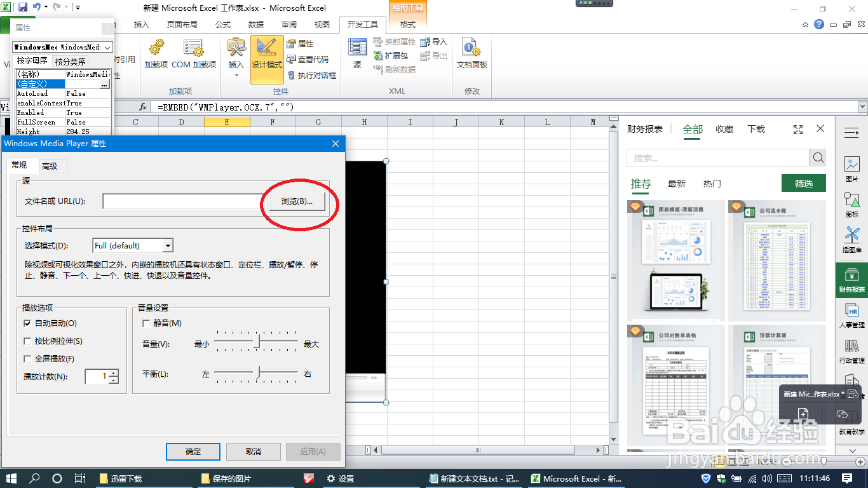Check the 静音(M) mute checkbox
The width and height of the screenshot is (868, 488).
pyautogui.click(x=147, y=323)
